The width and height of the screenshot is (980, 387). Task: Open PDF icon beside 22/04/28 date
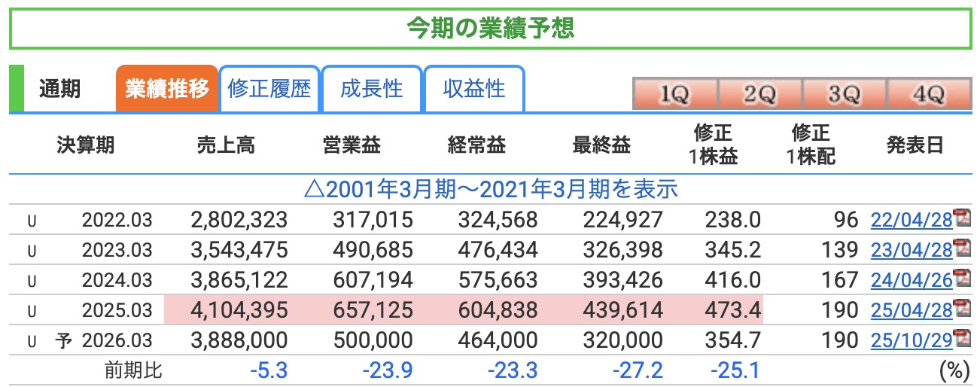[x=962, y=218]
